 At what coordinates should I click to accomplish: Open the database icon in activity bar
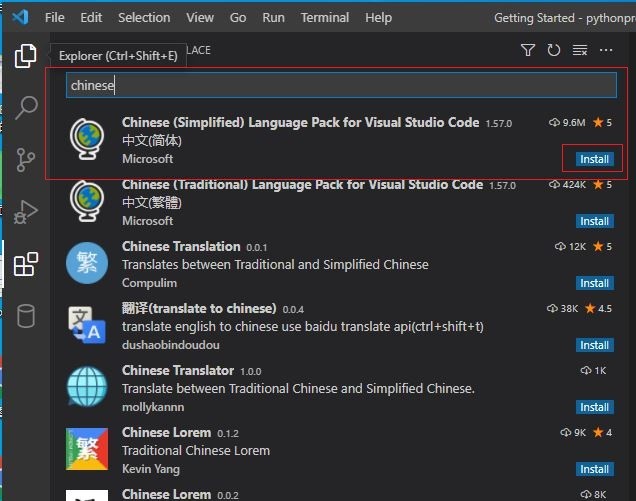pyautogui.click(x=26, y=317)
